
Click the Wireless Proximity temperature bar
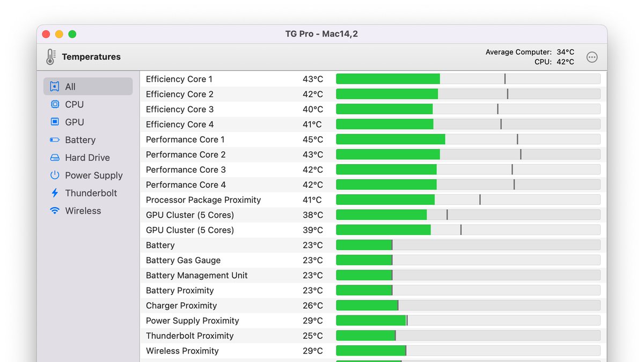pos(468,350)
